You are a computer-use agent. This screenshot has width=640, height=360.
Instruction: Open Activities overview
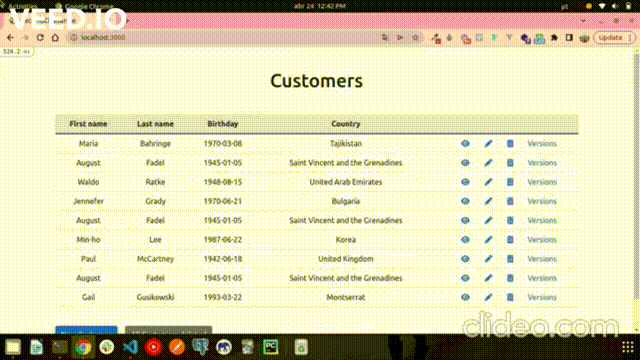[22, 6]
